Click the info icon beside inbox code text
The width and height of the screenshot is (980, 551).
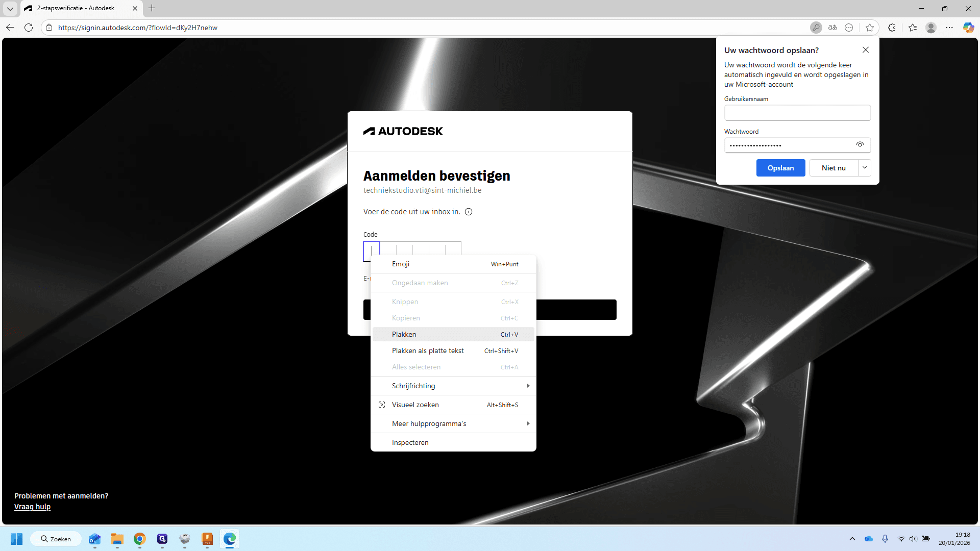point(469,212)
